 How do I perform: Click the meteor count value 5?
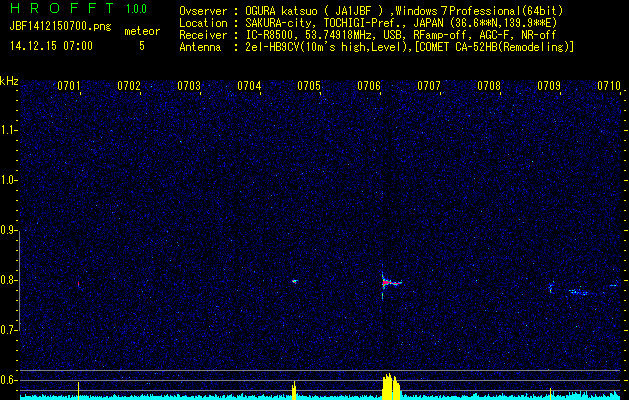142,46
